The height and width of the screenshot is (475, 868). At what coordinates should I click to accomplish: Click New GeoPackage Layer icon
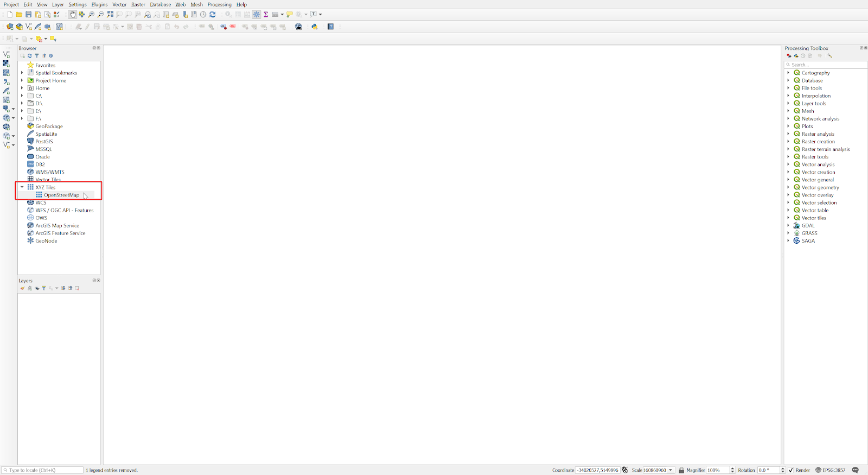click(x=19, y=27)
